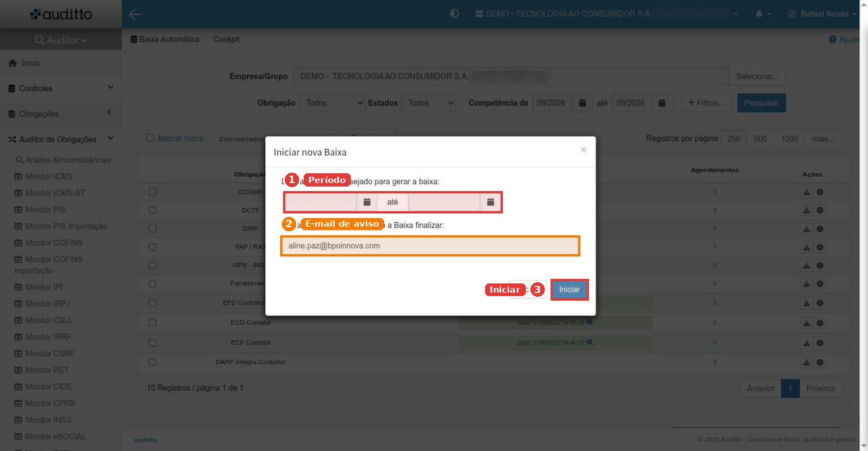Click the download icon in the DIRF row

coord(807,229)
